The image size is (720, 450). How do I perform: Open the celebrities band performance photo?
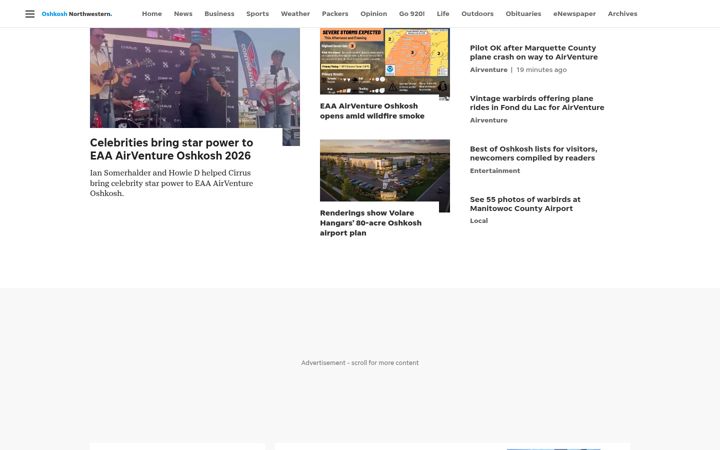195,78
